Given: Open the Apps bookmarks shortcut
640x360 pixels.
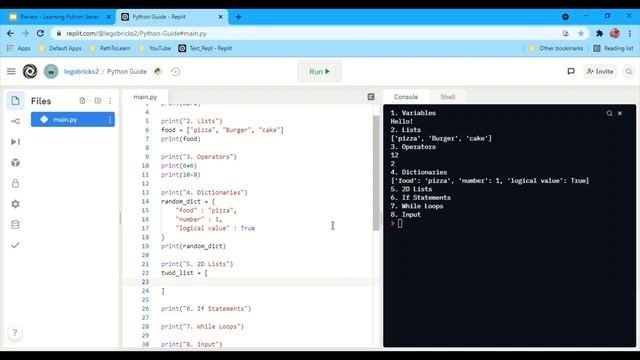Looking at the screenshot, I should (19, 48).
